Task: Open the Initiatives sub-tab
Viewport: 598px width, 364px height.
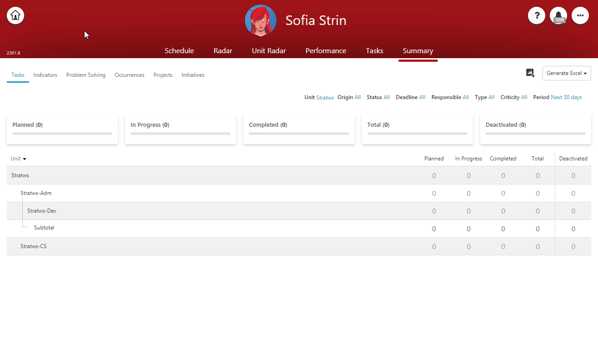Action: tap(193, 75)
